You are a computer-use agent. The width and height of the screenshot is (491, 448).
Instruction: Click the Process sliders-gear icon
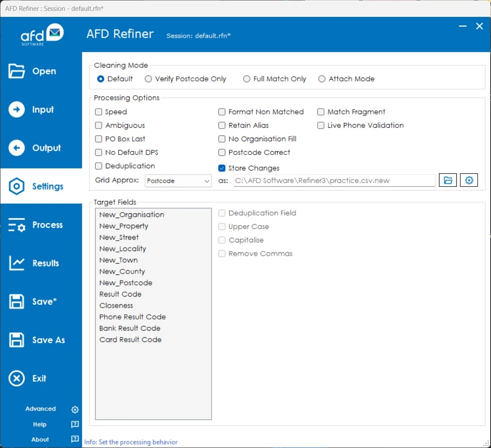point(16,225)
